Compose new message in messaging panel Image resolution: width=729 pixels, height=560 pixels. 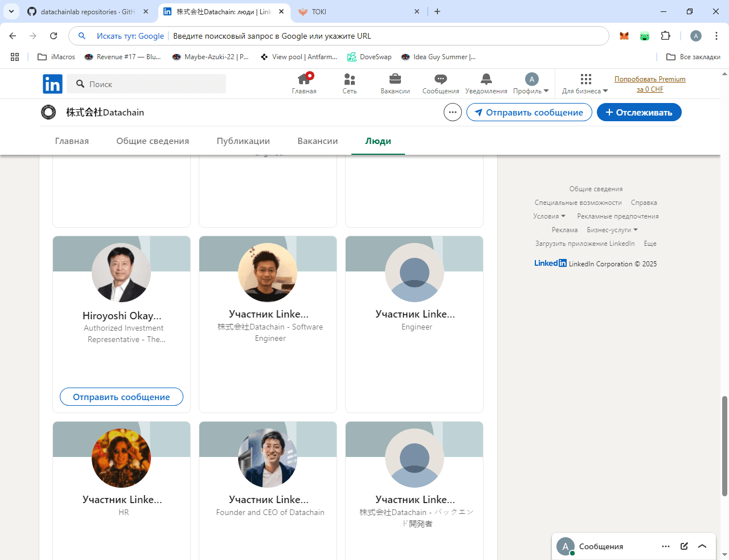tap(684, 546)
